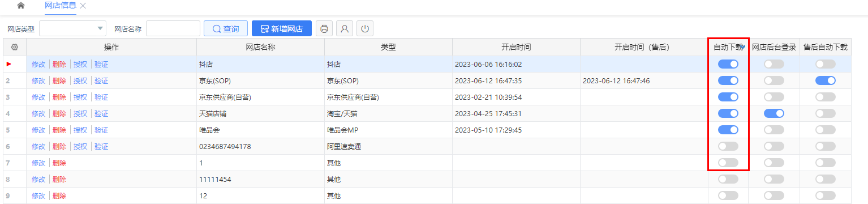
Task: Click 验证 for the 抖店 row
Action: [101, 65]
